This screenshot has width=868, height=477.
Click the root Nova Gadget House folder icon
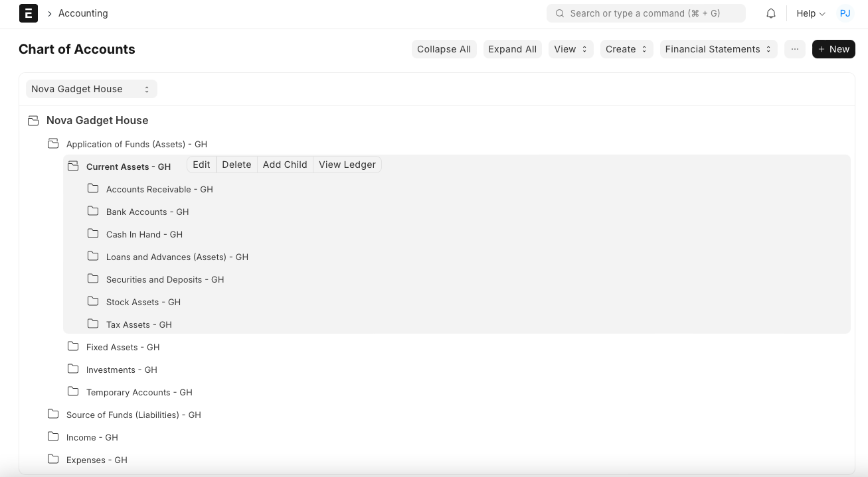(33, 121)
